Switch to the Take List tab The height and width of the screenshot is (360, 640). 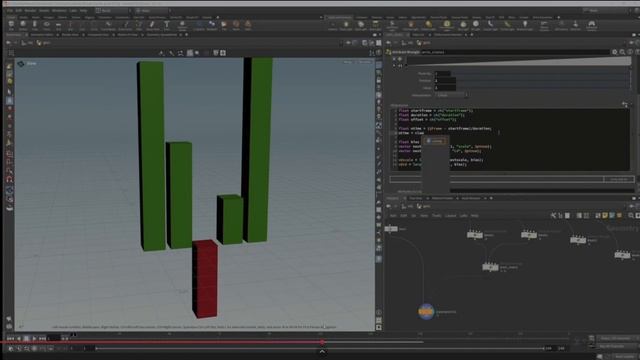point(418,35)
